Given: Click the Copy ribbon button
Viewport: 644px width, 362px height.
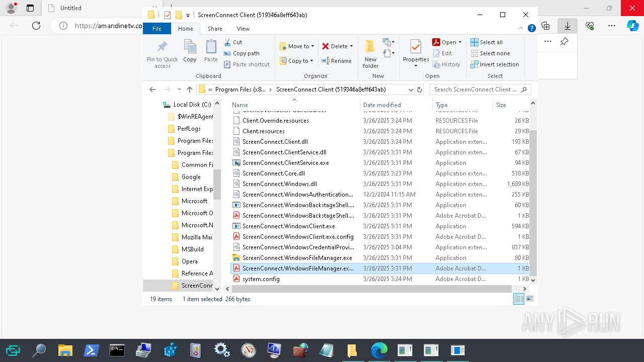Looking at the screenshot, I should 190,51.
